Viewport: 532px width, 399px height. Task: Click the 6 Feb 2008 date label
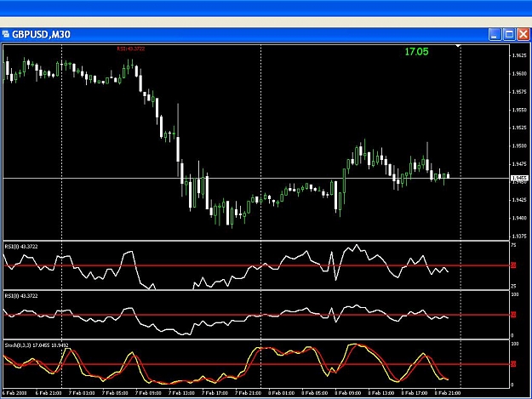[x=14, y=393]
